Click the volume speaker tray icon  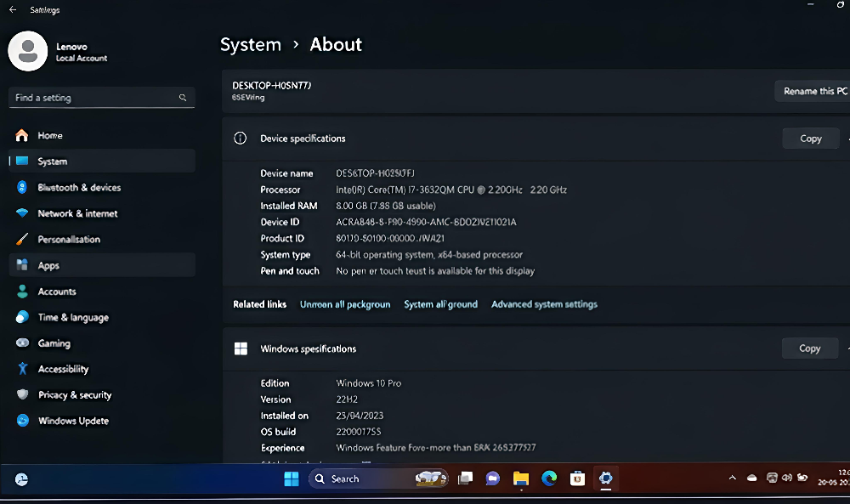tap(787, 478)
